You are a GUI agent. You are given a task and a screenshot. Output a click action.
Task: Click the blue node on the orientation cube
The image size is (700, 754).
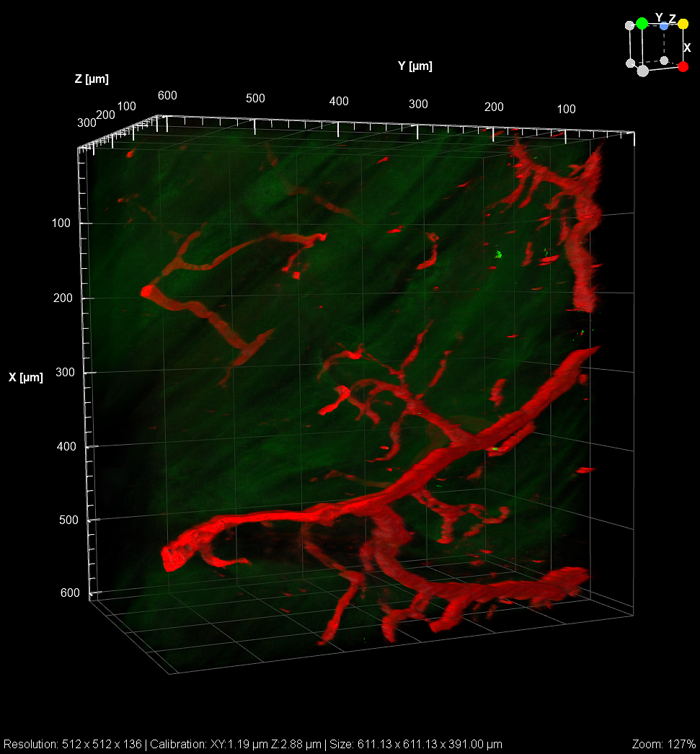point(664,26)
